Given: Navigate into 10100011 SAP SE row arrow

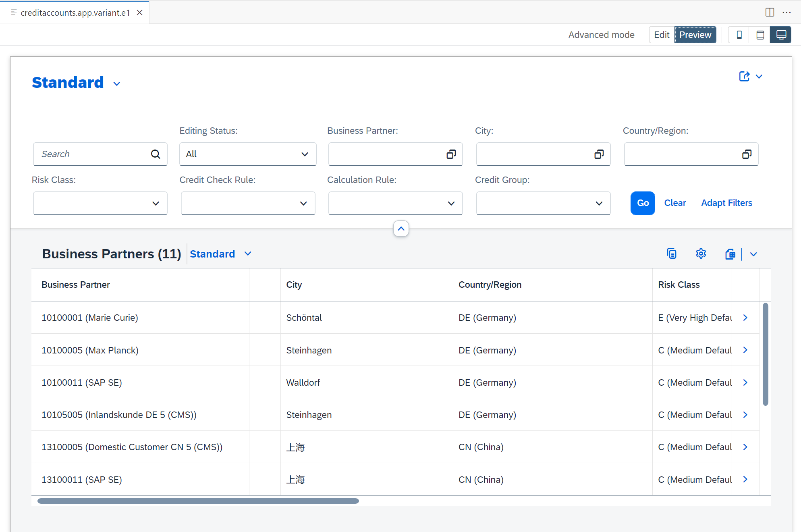Looking at the screenshot, I should [x=745, y=382].
